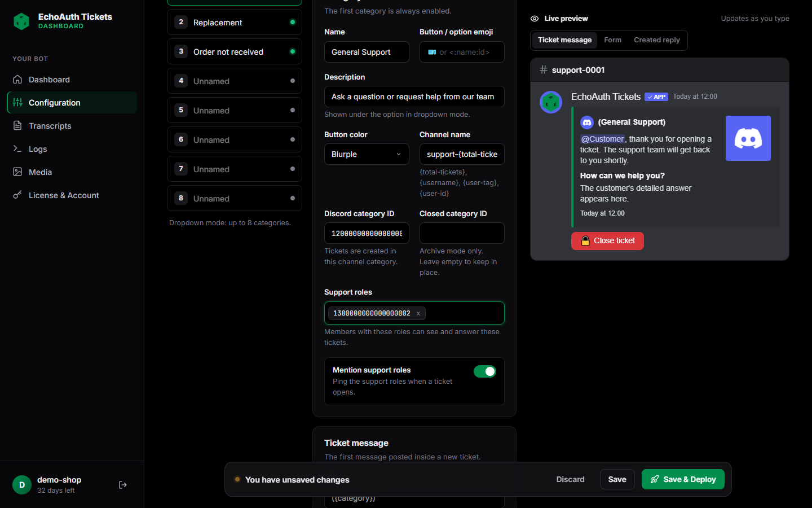Image resolution: width=812 pixels, height=508 pixels.
Task: Select category 3 Order not received
Action: coord(235,51)
